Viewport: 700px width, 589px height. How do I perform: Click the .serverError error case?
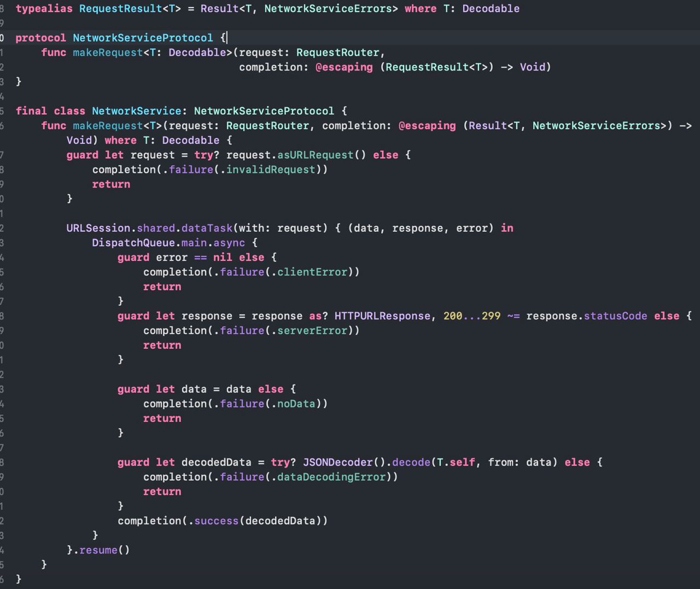click(309, 330)
